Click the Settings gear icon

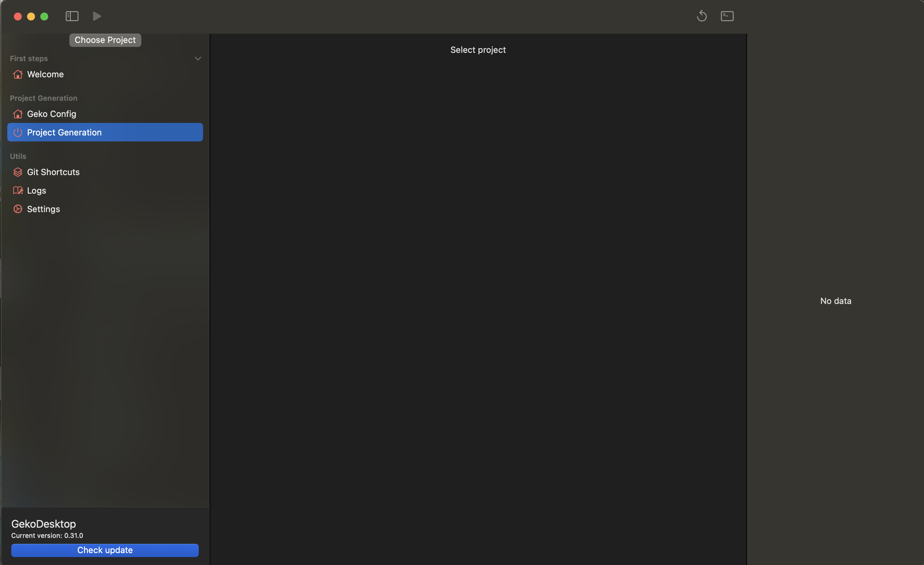coord(18,209)
